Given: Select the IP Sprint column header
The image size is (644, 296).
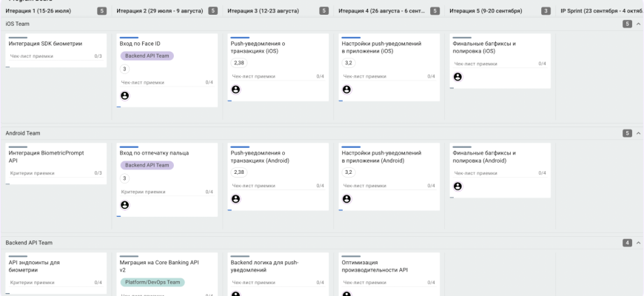Looking at the screenshot, I should click(x=601, y=11).
